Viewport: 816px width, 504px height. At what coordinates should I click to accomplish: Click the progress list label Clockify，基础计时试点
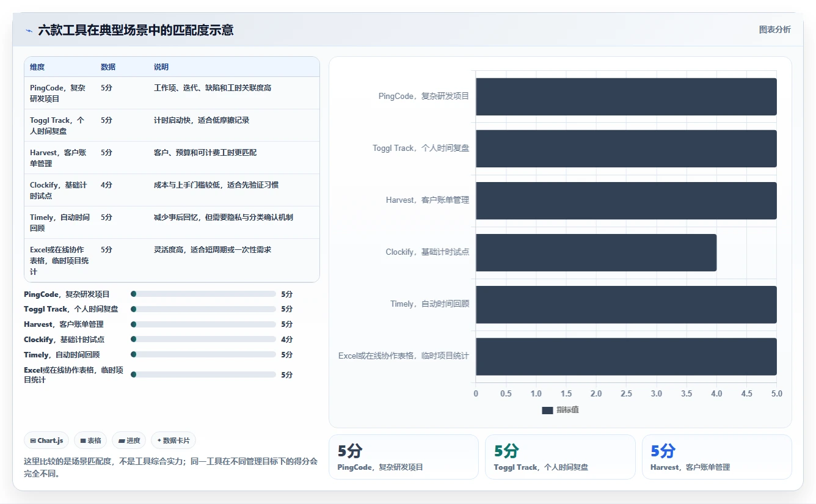tap(64, 340)
